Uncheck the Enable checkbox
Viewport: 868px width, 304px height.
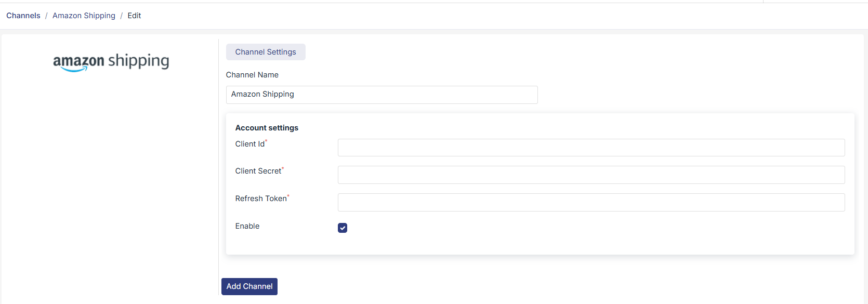click(343, 228)
